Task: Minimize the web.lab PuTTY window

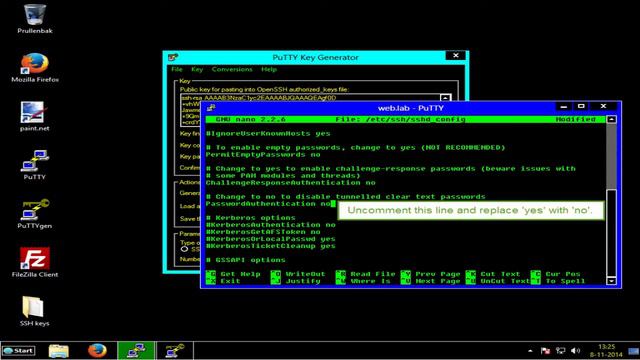Action: pyautogui.click(x=564, y=106)
